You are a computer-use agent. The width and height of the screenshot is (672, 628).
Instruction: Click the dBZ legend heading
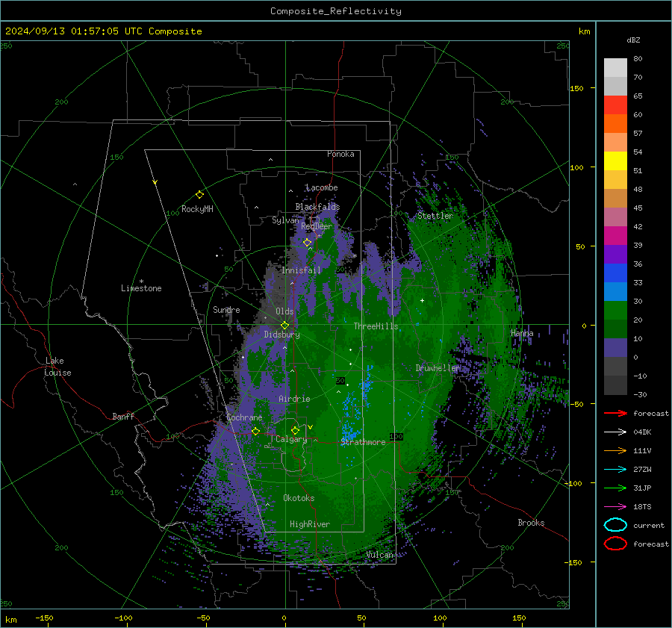633,40
